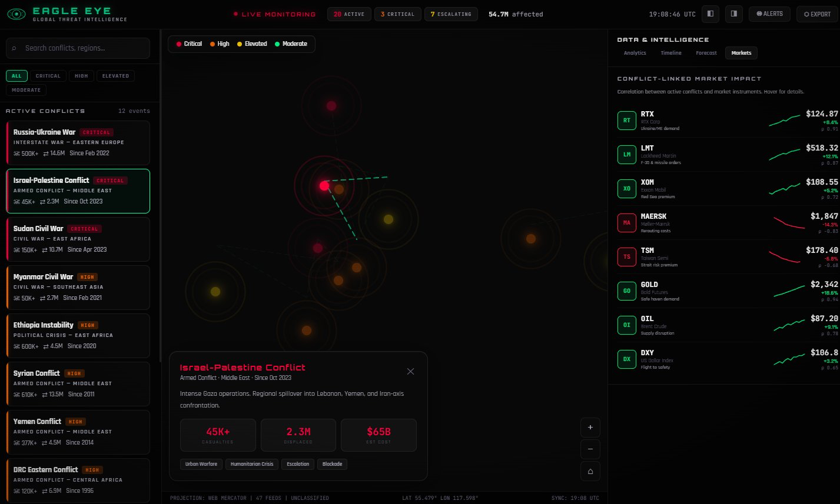This screenshot has height=504, width=840.
Task: Click the MAERSK ticker badge icon
Action: (x=626, y=222)
